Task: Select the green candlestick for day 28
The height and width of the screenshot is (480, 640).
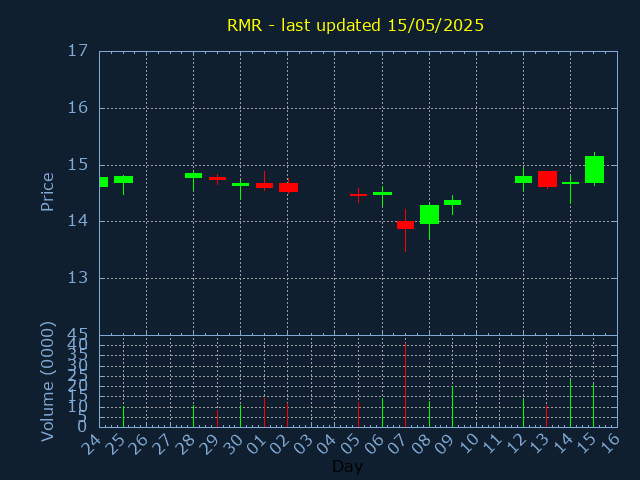Action: pyautogui.click(x=193, y=176)
